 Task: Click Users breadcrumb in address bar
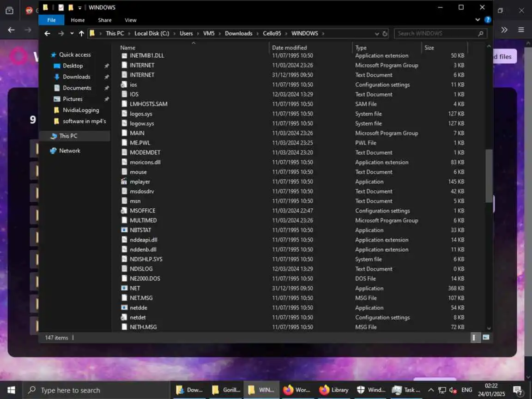point(186,33)
